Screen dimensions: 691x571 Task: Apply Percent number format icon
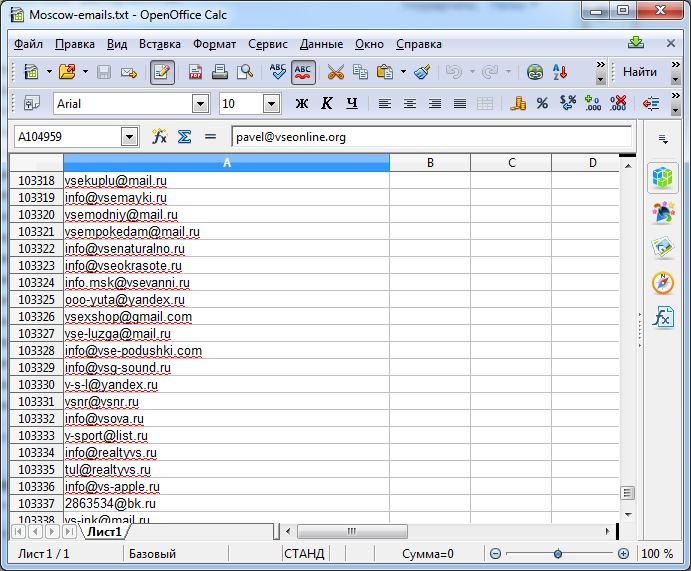[x=542, y=104]
